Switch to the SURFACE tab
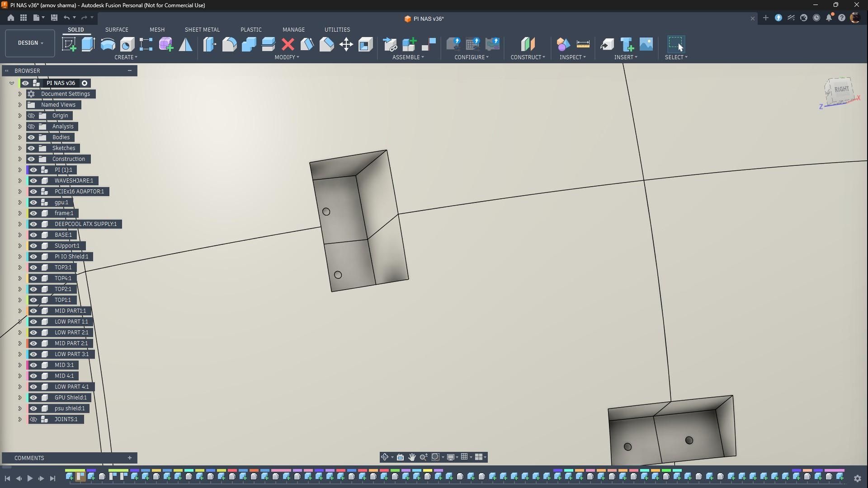Screen dimensions: 868x488 [117, 30]
